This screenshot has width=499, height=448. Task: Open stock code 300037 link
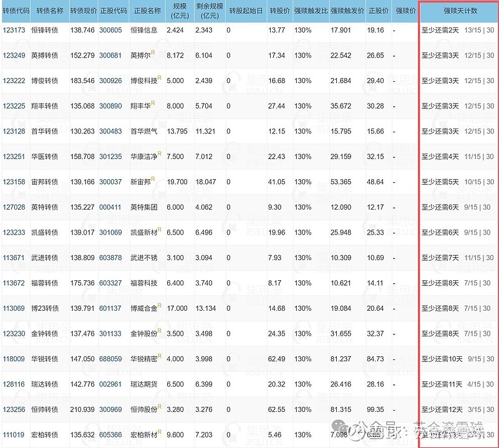(110, 182)
